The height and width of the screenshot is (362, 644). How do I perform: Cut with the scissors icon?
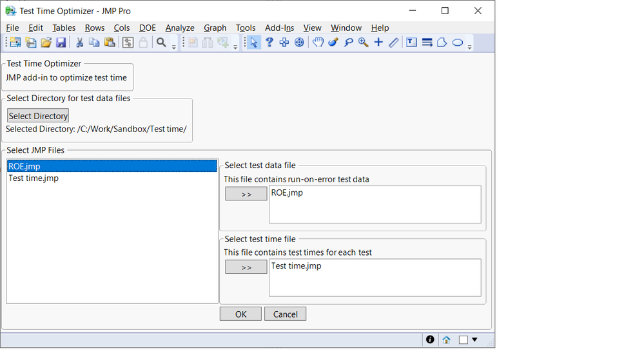pyautogui.click(x=80, y=43)
